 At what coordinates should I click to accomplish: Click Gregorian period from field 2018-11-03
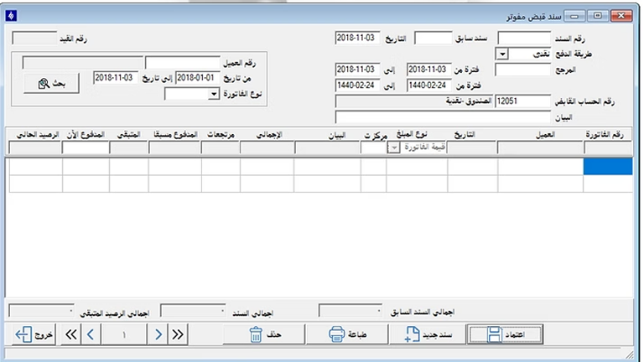pyautogui.click(x=428, y=70)
